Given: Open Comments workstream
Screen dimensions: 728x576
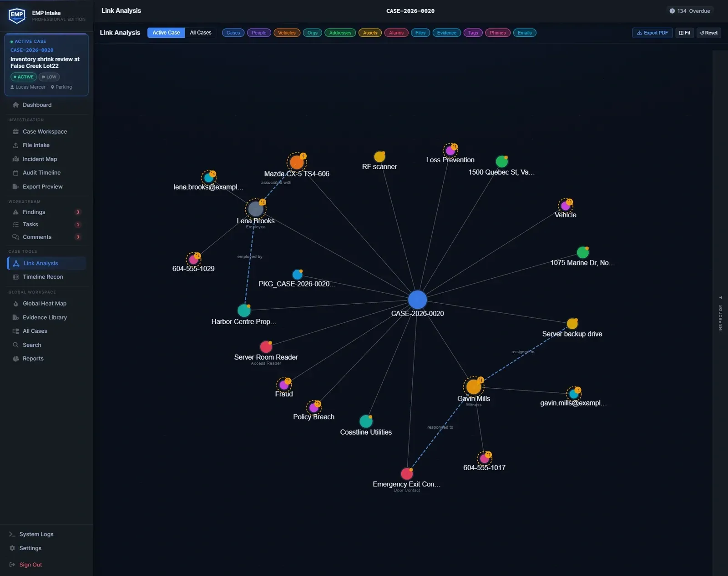Looking at the screenshot, I should [x=46, y=237].
